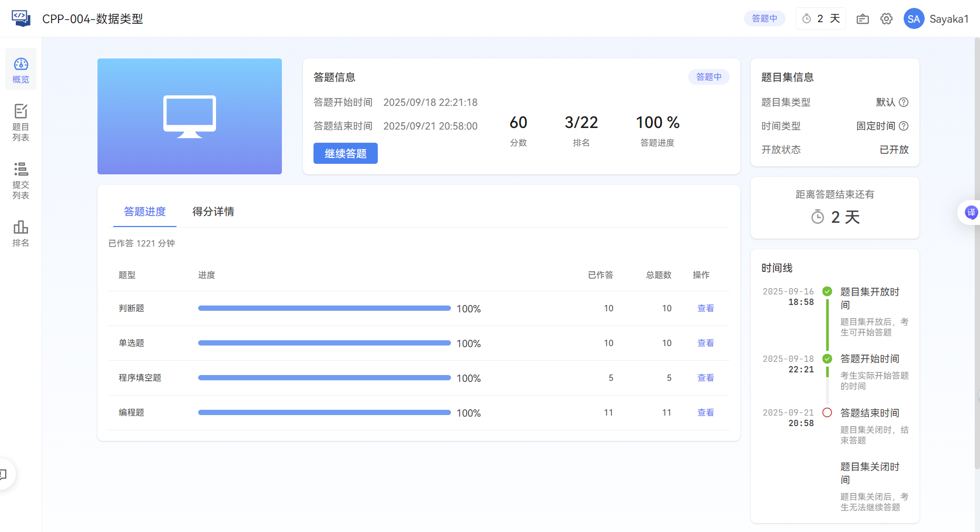This screenshot has width=980, height=532.
Task: Open the 概览 overview sidebar icon
Action: pyautogui.click(x=21, y=70)
